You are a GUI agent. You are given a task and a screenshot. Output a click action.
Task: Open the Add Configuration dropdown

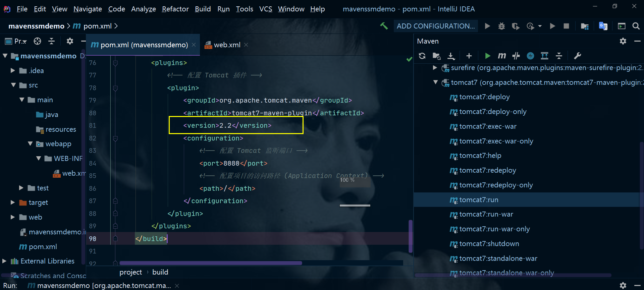436,26
